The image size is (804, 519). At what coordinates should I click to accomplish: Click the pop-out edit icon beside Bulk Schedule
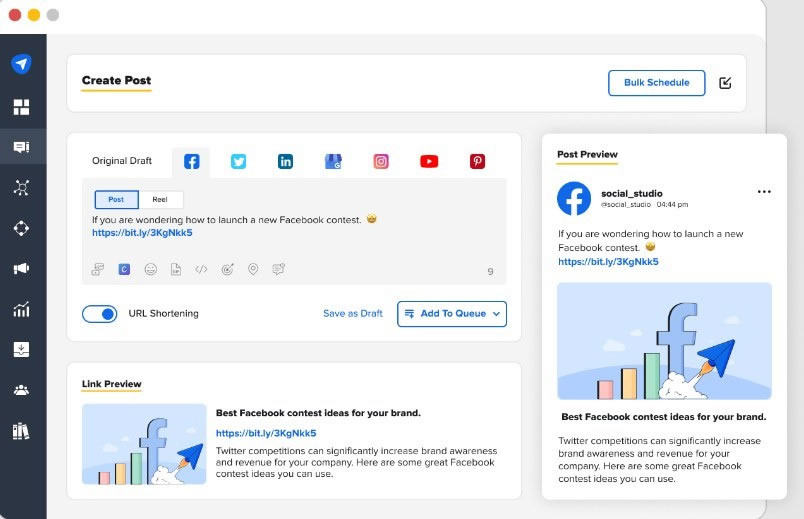(x=725, y=83)
